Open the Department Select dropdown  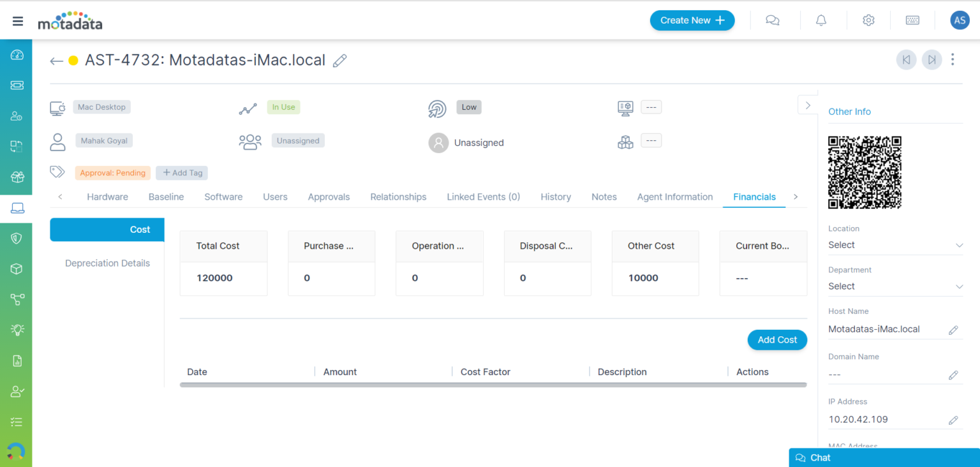point(895,286)
